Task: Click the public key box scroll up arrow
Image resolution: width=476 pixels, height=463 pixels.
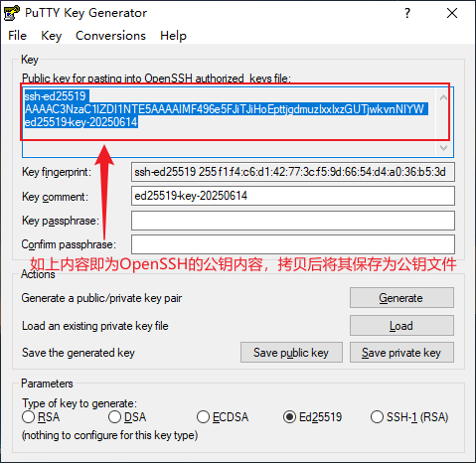Action: point(443,97)
